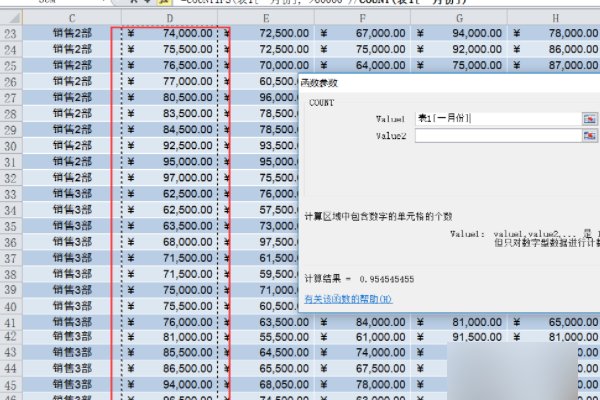Select column F header

click(x=362, y=18)
